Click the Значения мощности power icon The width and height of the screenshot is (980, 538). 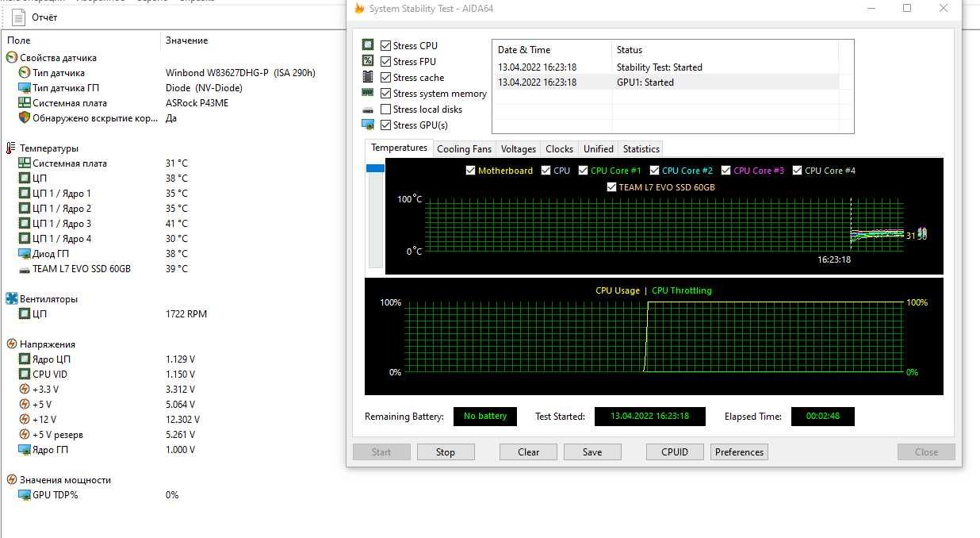(12, 480)
